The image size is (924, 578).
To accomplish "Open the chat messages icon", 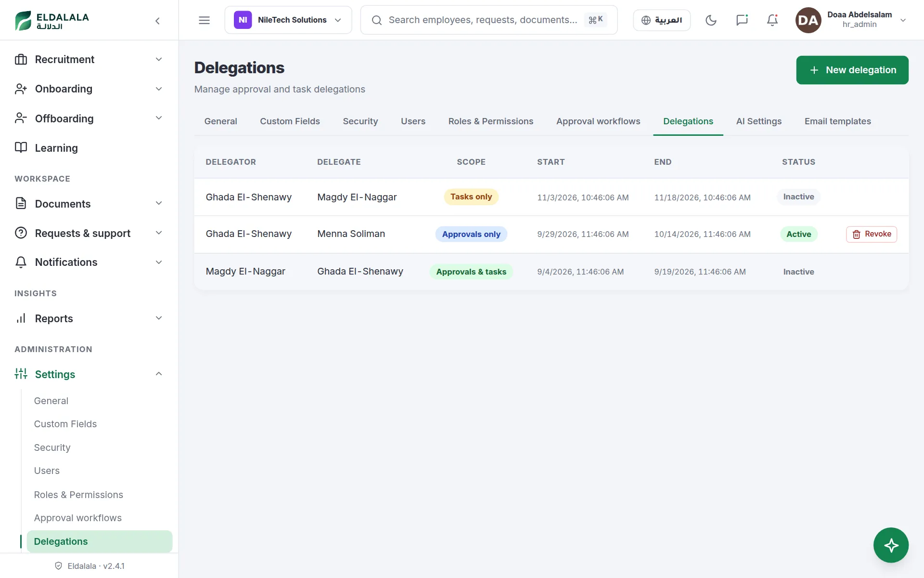I will (x=742, y=20).
